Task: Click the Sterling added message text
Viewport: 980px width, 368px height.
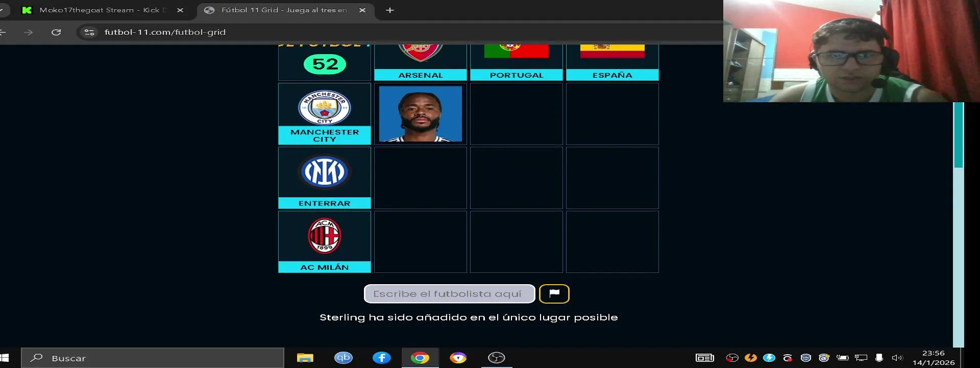Action: 469,317
